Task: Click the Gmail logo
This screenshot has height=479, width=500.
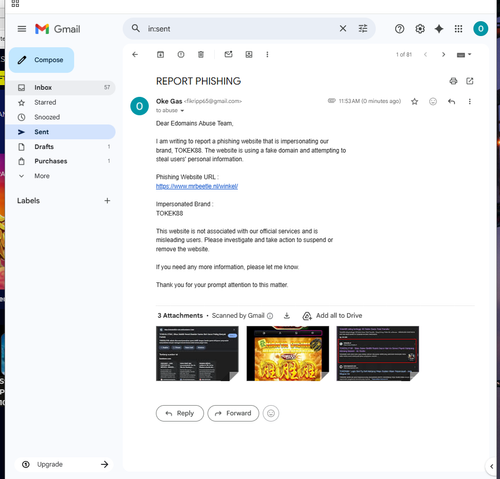Action: [58, 29]
